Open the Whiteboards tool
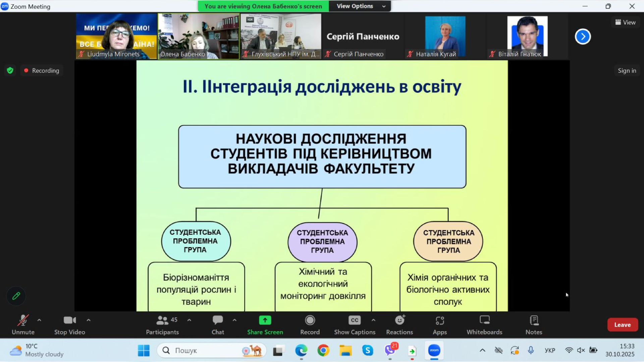Image resolution: width=644 pixels, height=362 pixels. (x=484, y=324)
